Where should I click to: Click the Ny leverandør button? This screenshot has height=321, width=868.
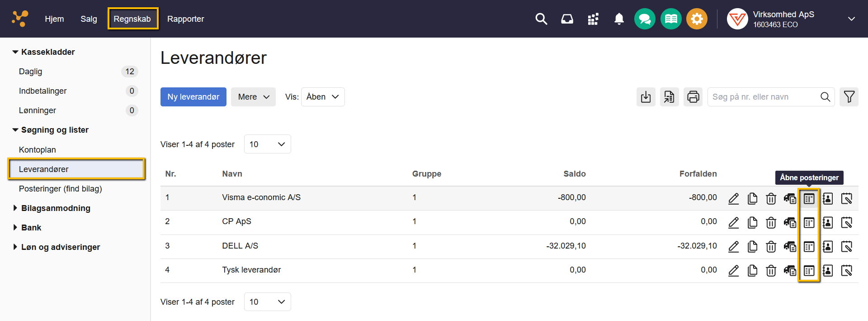pos(193,97)
